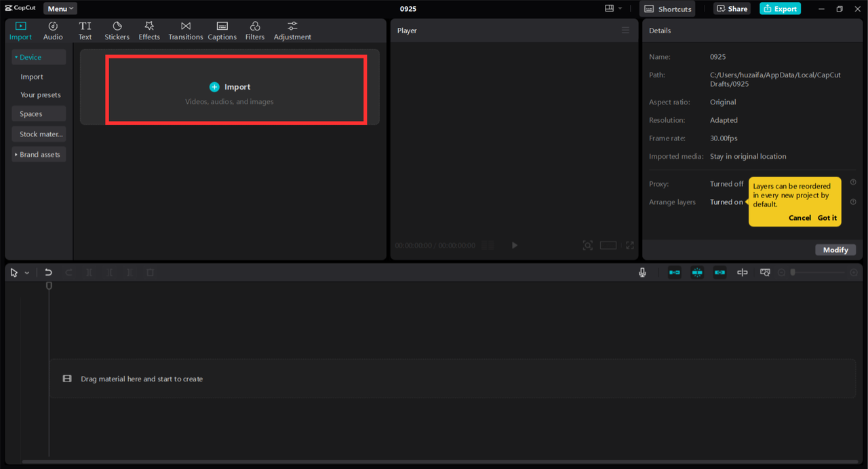Click the Proxy Turned off value
The width and height of the screenshot is (868, 469).
point(726,184)
